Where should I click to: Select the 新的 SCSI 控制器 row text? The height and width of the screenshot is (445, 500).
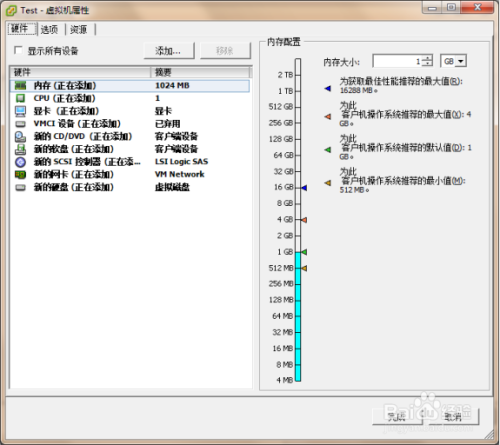coord(87,162)
